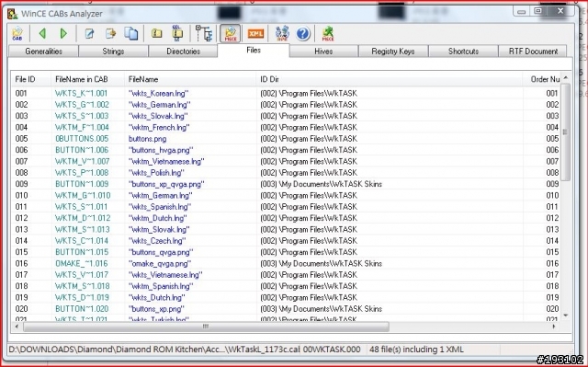Switch to the Strings tab
588x367 pixels.
(x=113, y=52)
